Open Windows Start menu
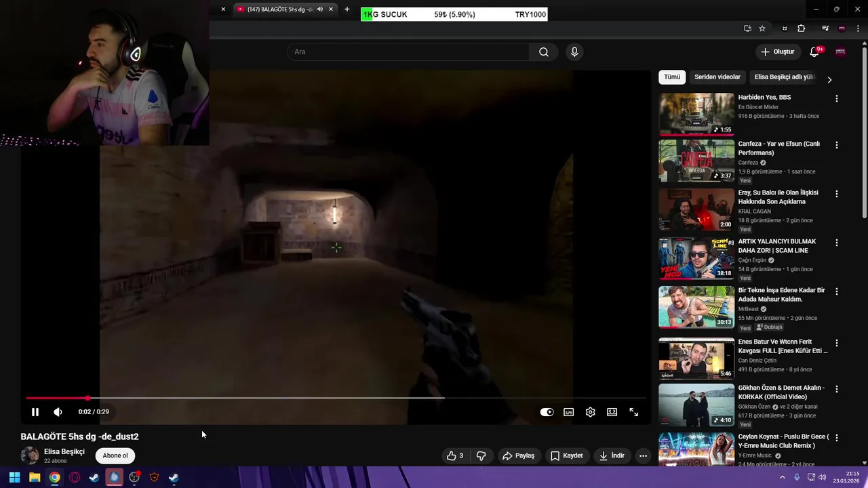 click(x=14, y=477)
